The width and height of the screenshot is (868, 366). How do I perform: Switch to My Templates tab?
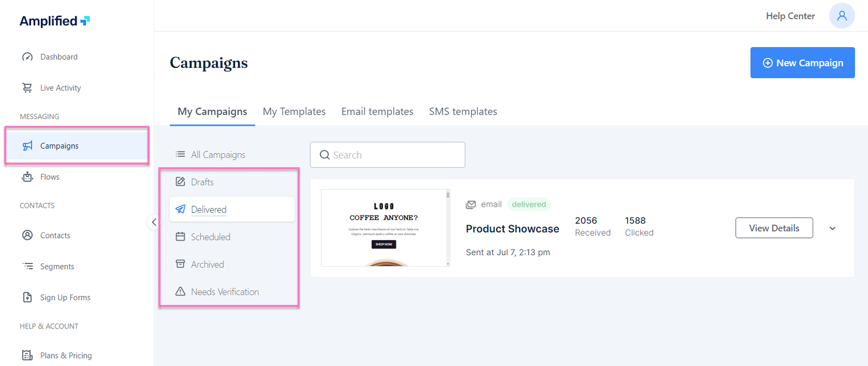coord(294,111)
